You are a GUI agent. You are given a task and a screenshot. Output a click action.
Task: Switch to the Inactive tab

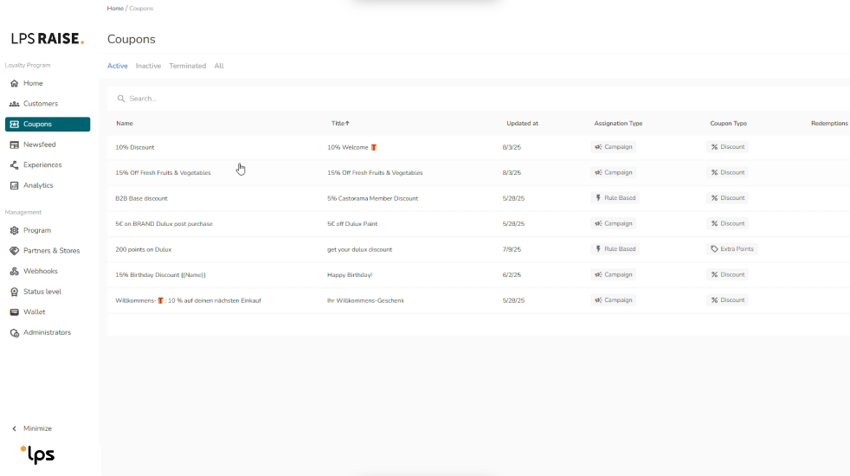pyautogui.click(x=148, y=66)
